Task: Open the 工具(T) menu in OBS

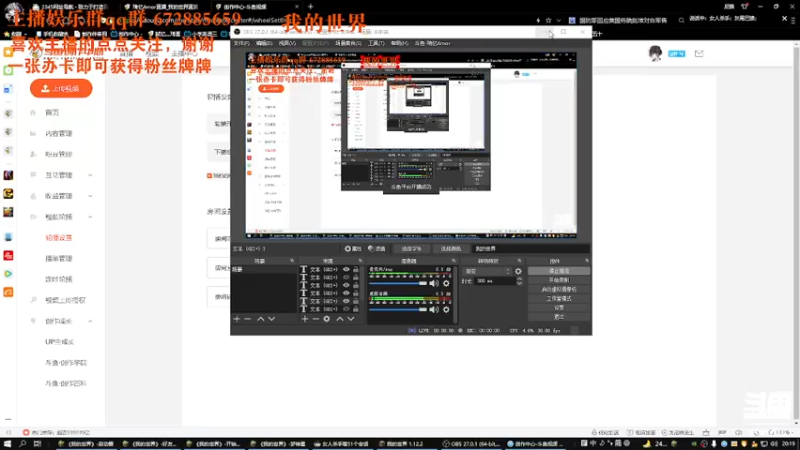Action: [x=376, y=43]
